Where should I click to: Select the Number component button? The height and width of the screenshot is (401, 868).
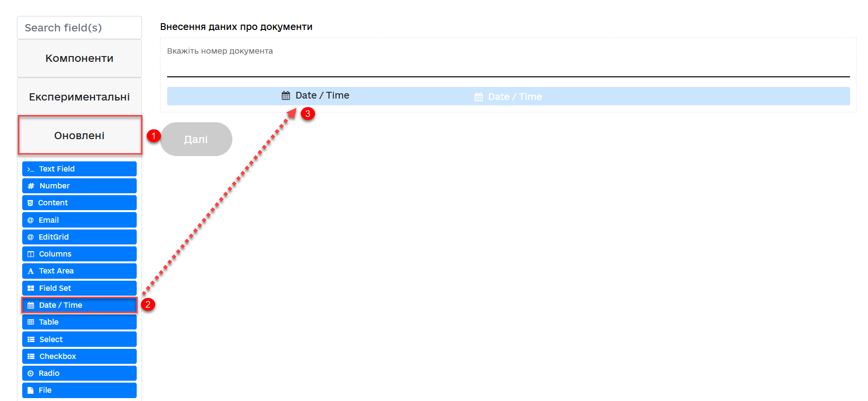79,186
